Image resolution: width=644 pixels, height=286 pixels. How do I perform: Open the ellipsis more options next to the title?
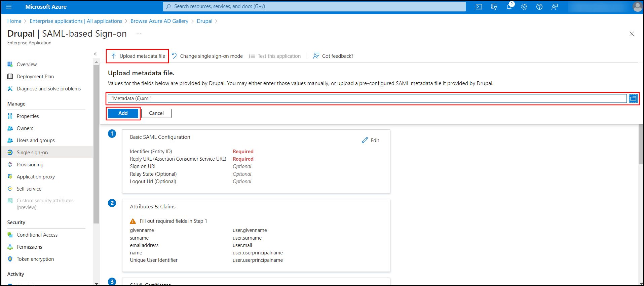pyautogui.click(x=139, y=34)
